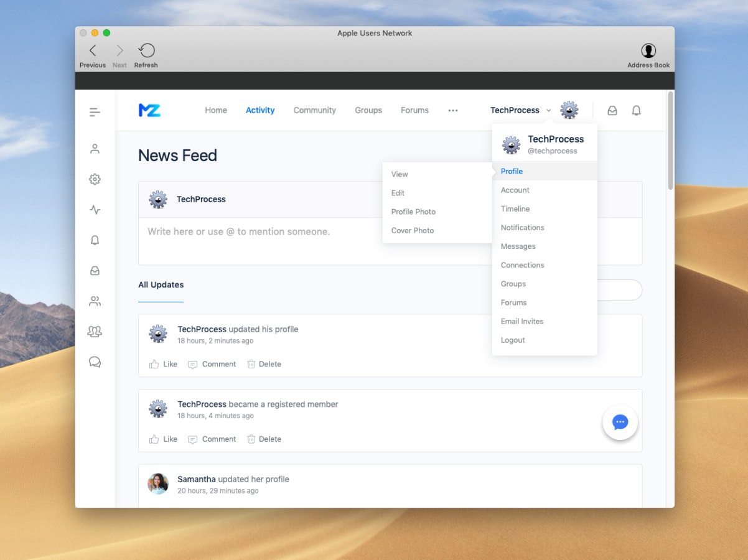This screenshot has height=560, width=748.
Task: Click TechProcess avatar on 'updated his profile' post
Action: tap(158, 334)
